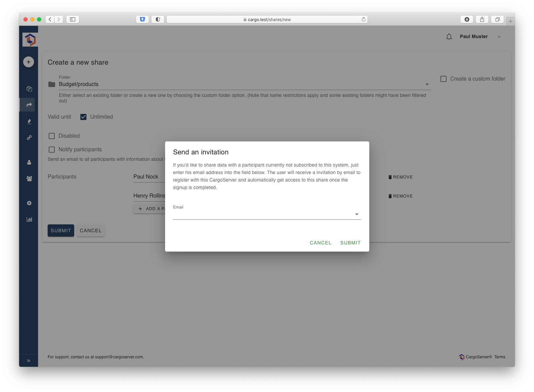534x392 pixels.
Task: Open the shares arrow icon in the sidebar
Action: pos(29,105)
